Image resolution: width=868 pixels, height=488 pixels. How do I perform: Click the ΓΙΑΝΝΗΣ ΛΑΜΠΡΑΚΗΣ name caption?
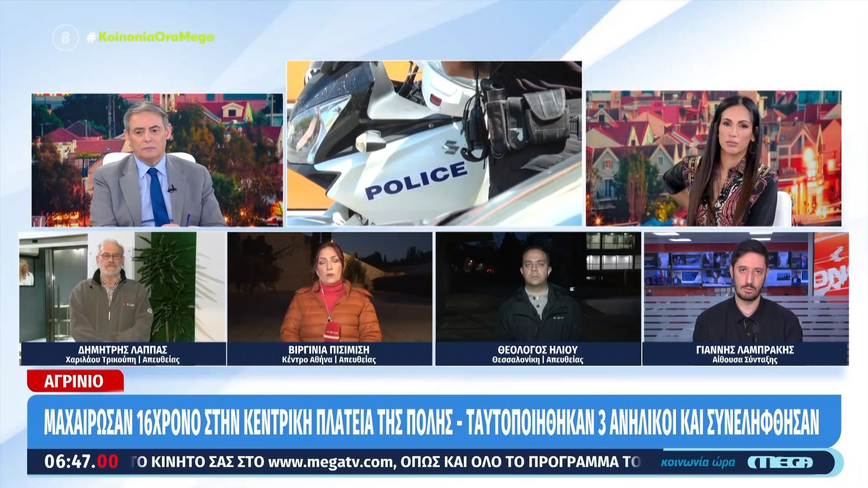(x=745, y=350)
